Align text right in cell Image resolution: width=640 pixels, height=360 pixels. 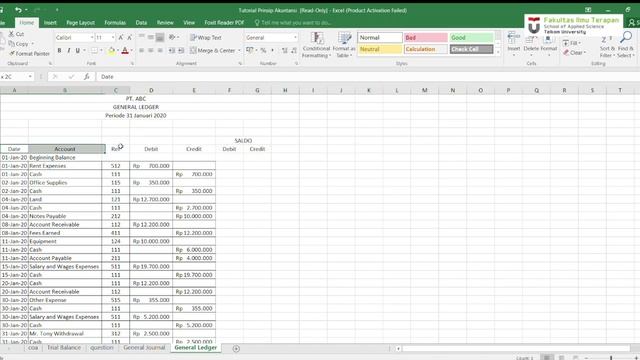coord(160,50)
